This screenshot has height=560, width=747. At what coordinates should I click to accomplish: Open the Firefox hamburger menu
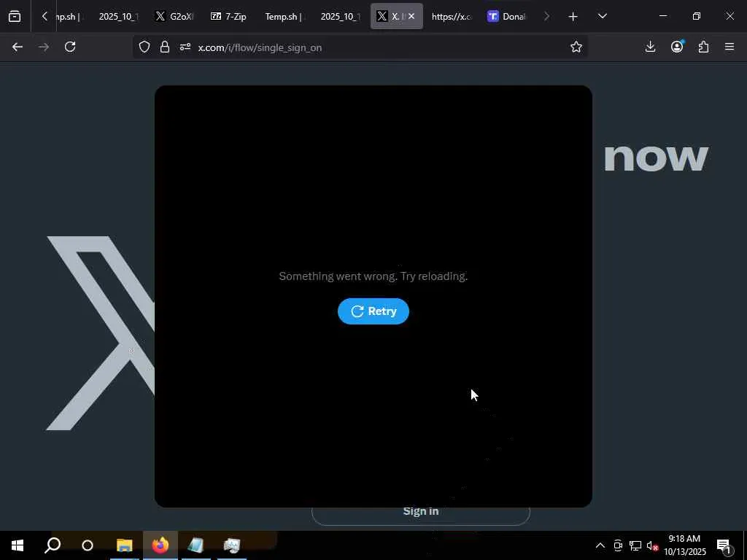coord(729,47)
